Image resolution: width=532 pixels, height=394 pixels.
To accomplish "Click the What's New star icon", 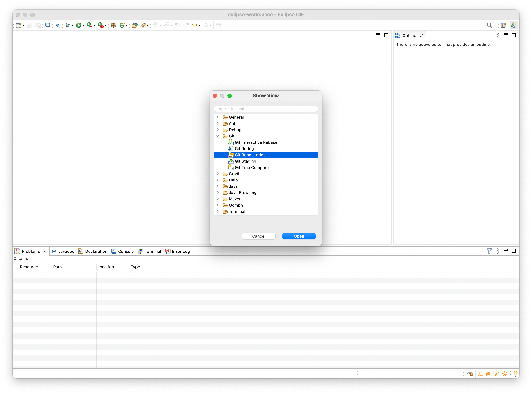I will (x=504, y=374).
